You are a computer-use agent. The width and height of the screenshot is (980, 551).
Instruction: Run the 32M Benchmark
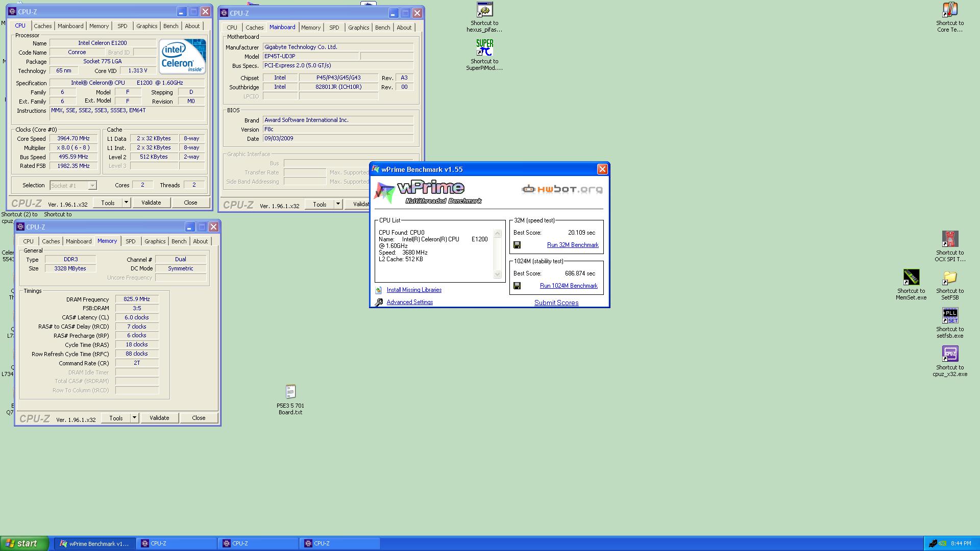[x=573, y=245]
